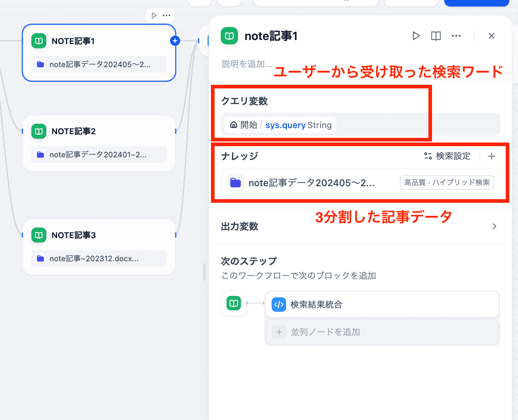518x420 pixels.
Task: Expand the 出力変数 section
Action: point(494,226)
